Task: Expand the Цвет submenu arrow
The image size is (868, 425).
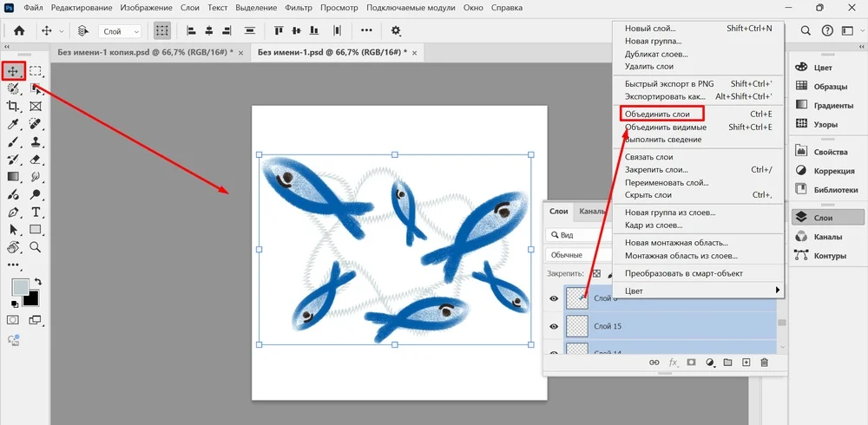Action: pos(777,290)
